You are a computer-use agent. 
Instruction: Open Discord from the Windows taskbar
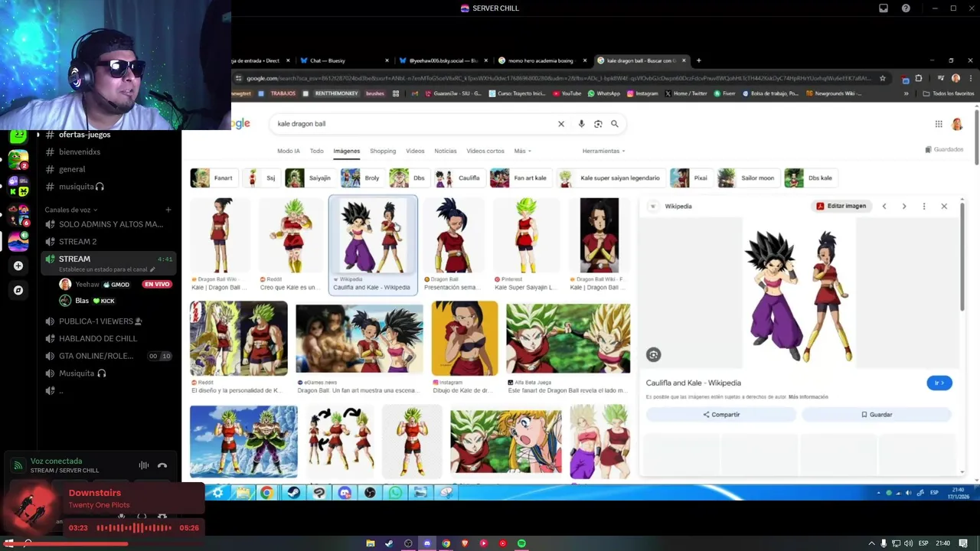[x=427, y=543]
